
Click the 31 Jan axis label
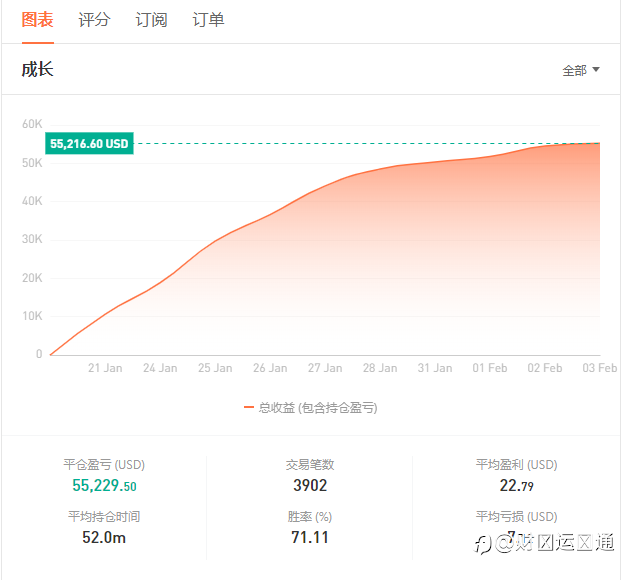(x=435, y=368)
